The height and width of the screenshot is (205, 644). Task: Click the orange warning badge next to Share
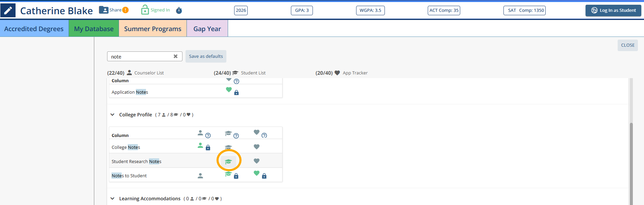click(x=125, y=10)
